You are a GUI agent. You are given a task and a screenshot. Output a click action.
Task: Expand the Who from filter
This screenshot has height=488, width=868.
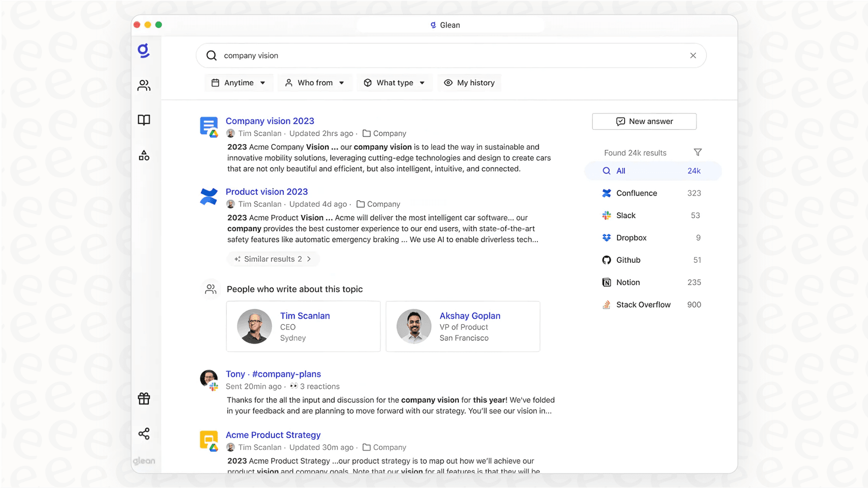315,83
